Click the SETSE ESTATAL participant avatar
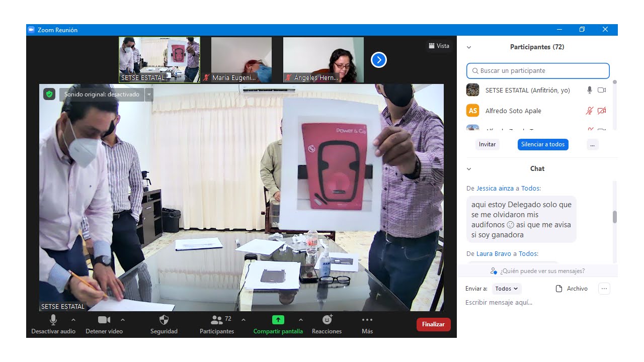This screenshot has width=644, height=362. coord(472,90)
